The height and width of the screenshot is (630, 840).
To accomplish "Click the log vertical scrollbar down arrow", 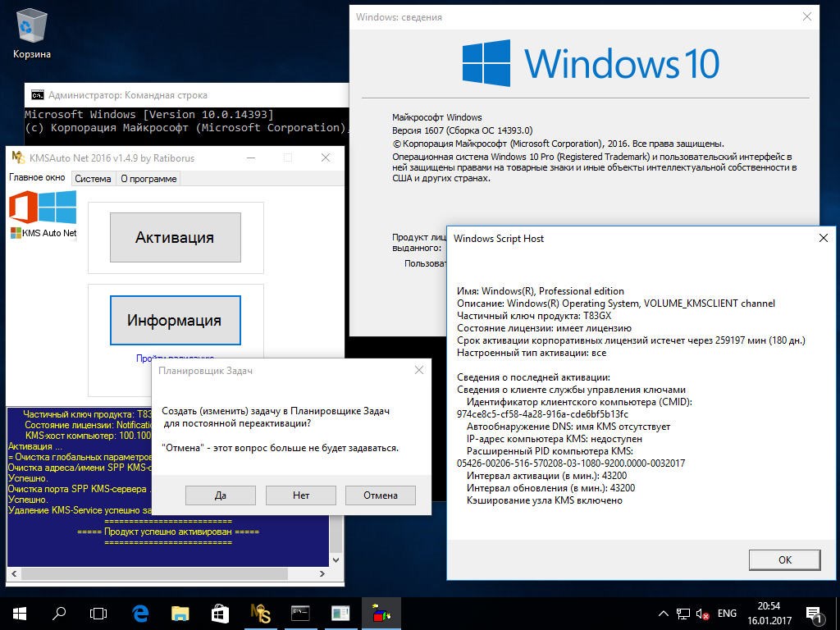I will (336, 560).
